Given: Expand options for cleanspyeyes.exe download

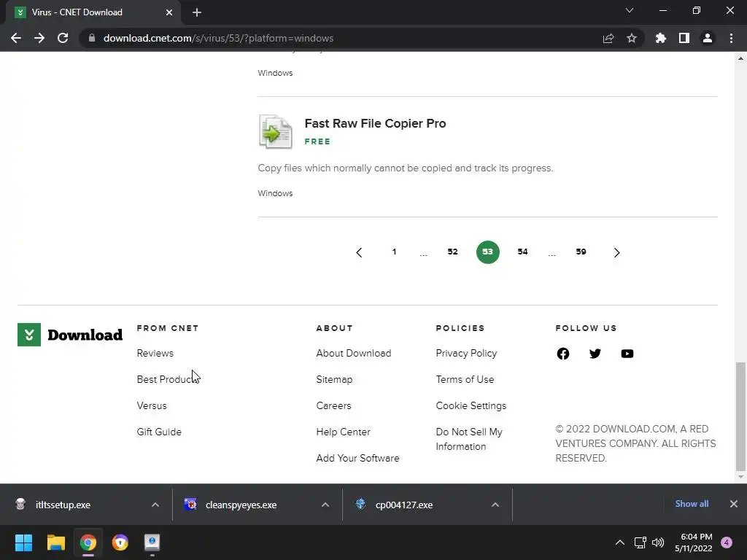Looking at the screenshot, I should 325,505.
